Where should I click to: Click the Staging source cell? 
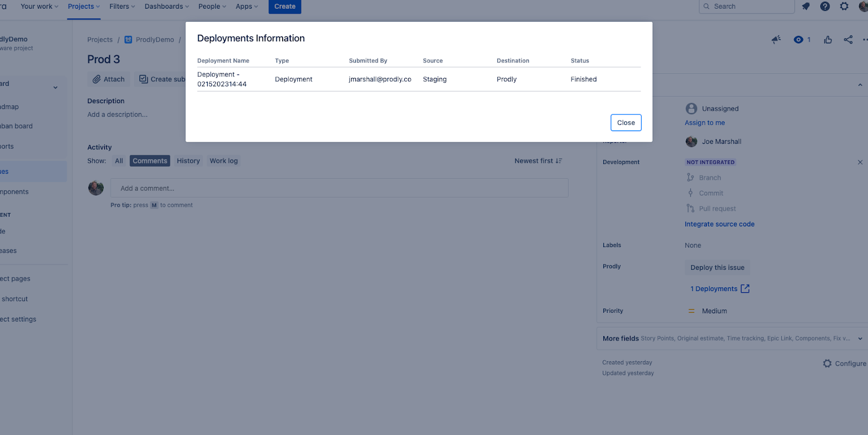tap(435, 79)
